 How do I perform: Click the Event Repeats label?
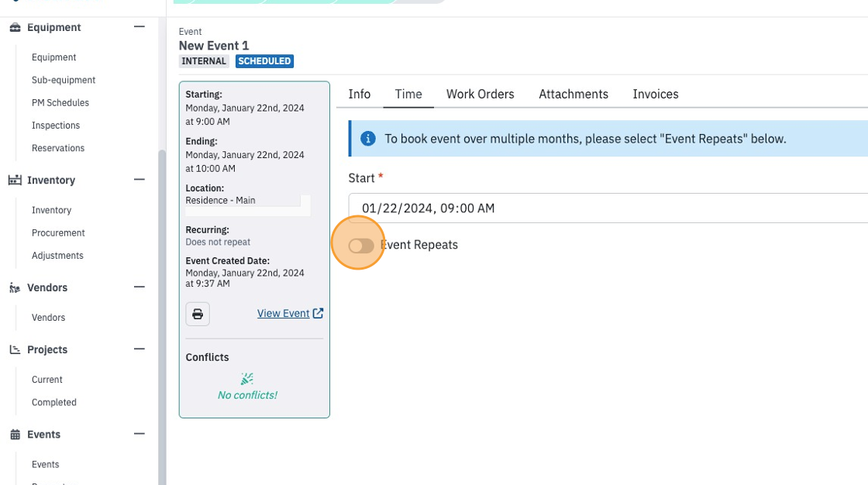pos(419,245)
